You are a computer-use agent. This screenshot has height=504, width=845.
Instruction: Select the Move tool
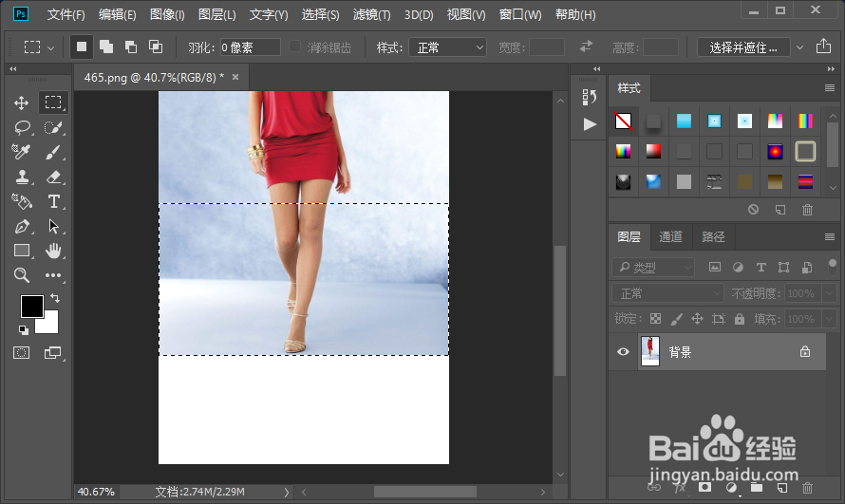(22, 103)
